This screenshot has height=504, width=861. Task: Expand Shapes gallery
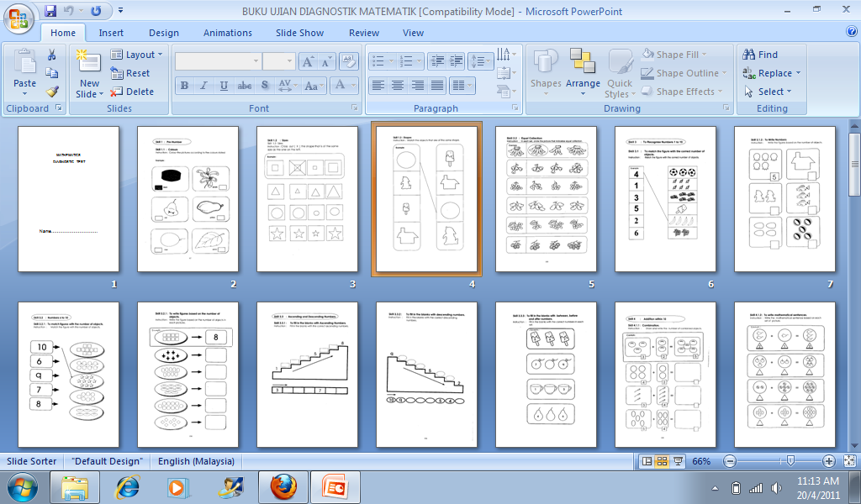click(x=545, y=72)
